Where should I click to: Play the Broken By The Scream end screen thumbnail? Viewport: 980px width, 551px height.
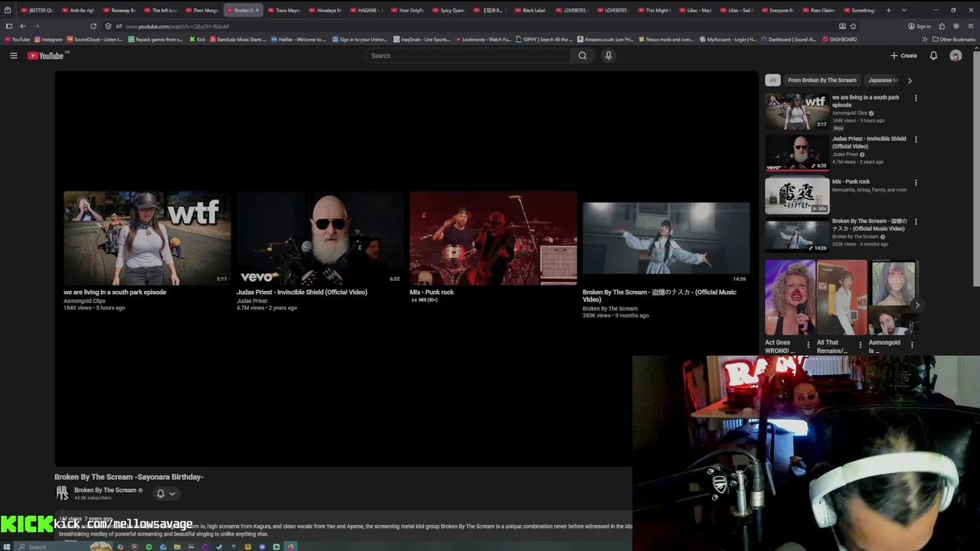tap(666, 238)
